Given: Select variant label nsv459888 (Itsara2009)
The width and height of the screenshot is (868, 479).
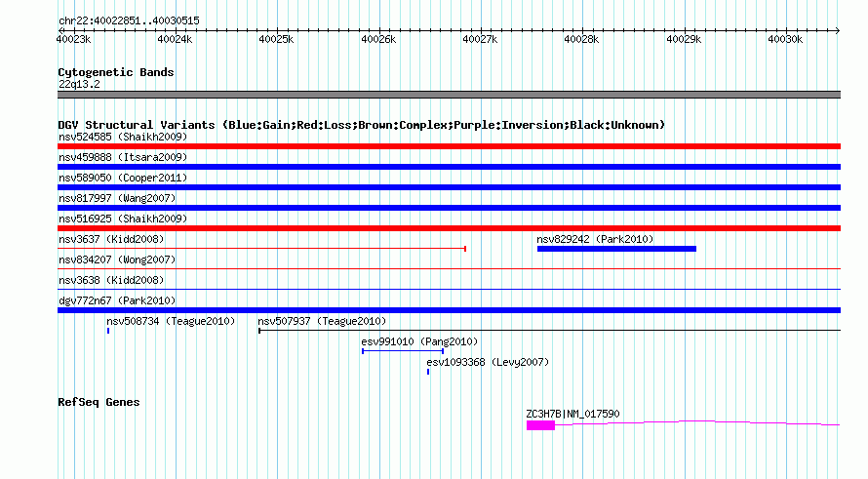Looking at the screenshot, I should (123, 157).
